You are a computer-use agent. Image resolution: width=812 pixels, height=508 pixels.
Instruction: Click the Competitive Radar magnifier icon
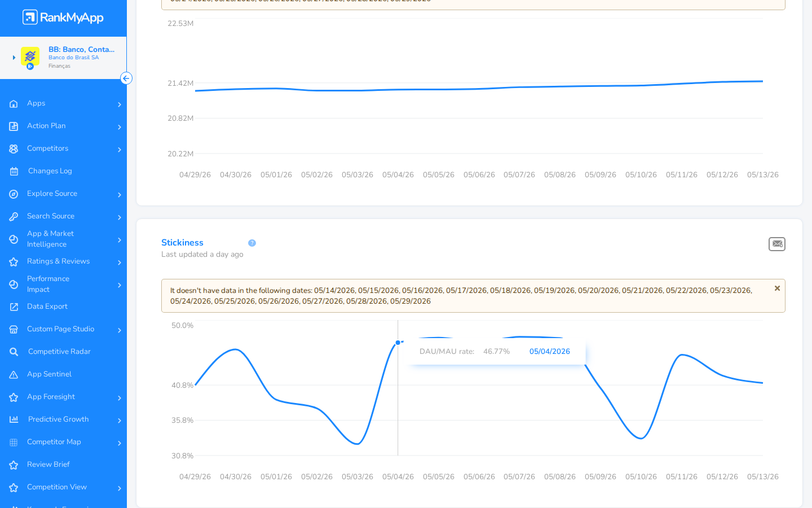point(14,352)
